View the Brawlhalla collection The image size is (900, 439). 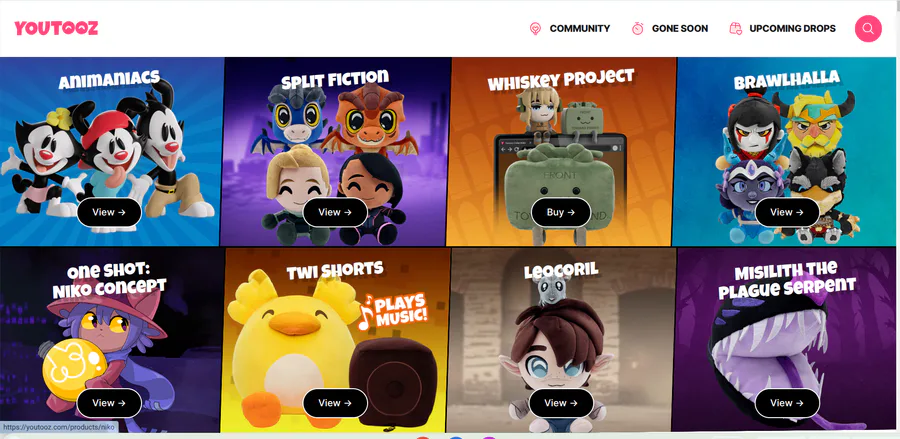tap(787, 212)
